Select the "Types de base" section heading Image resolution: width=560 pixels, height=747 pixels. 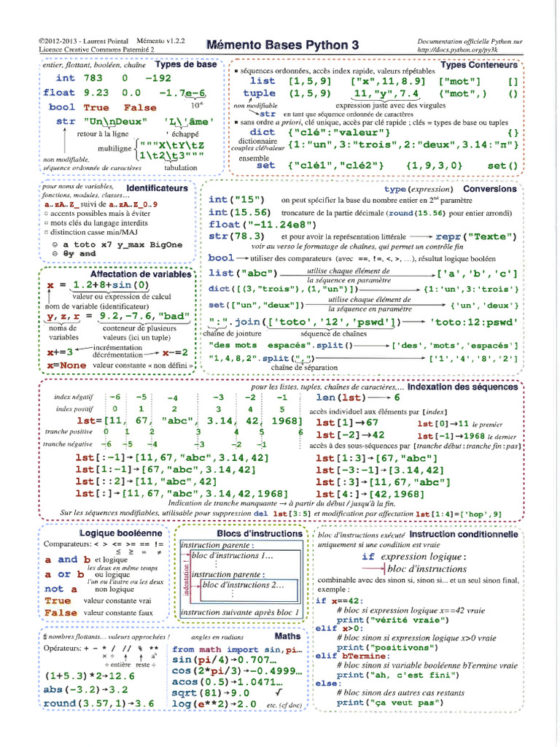click(x=186, y=64)
